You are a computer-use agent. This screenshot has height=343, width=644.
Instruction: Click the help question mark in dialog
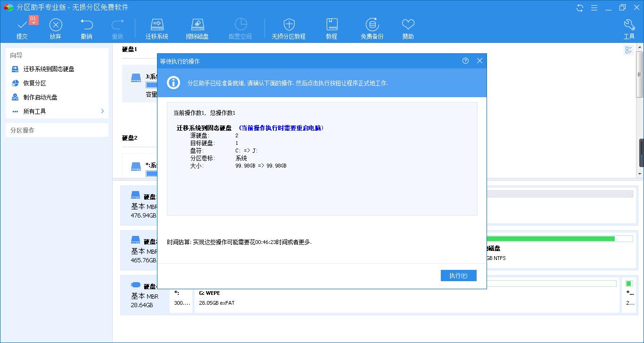465,61
